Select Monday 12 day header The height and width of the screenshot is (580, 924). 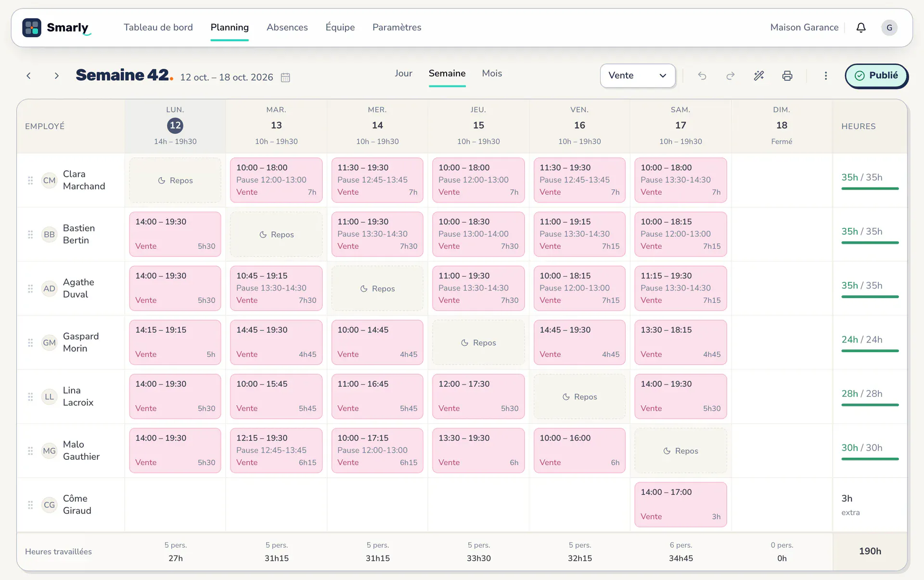tap(175, 126)
